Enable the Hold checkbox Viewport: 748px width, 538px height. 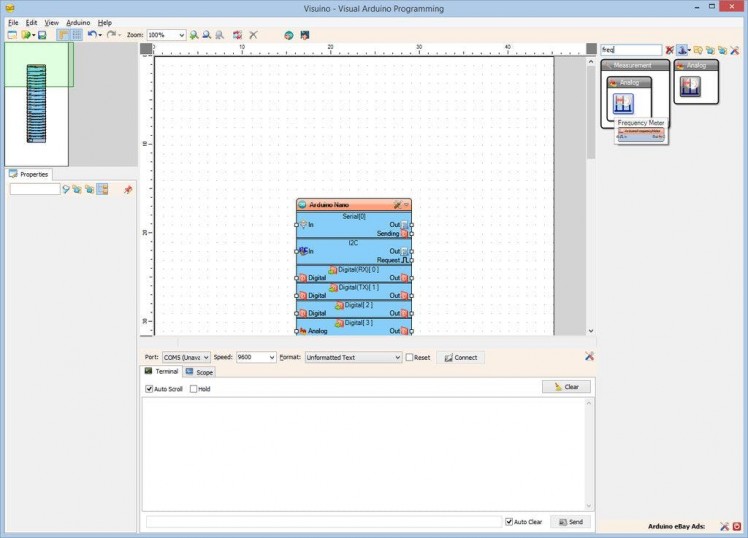tap(194, 389)
